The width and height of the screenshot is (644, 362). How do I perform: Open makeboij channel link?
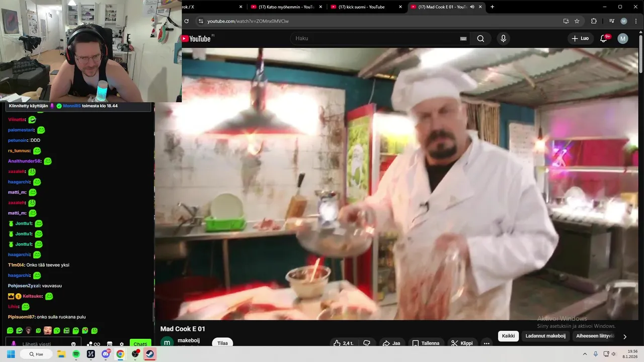pyautogui.click(x=189, y=340)
